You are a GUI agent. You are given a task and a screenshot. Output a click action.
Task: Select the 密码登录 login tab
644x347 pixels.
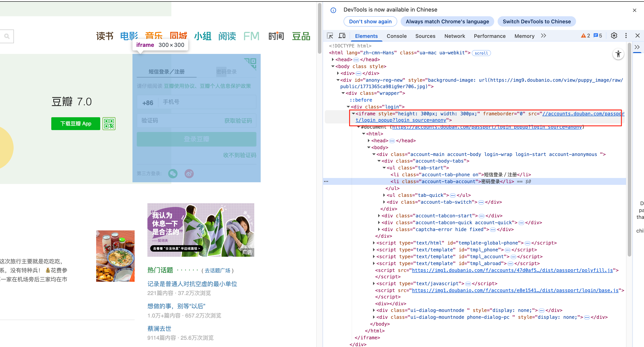(226, 72)
